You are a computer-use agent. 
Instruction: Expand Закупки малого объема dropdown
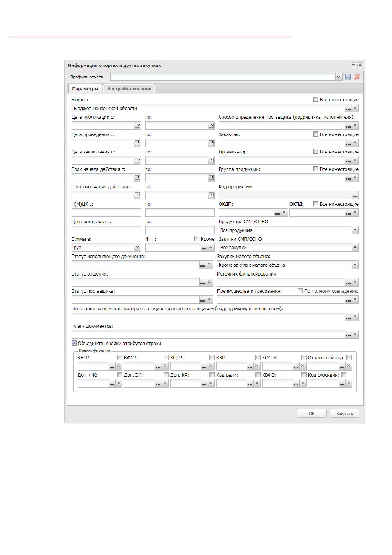coord(355,265)
